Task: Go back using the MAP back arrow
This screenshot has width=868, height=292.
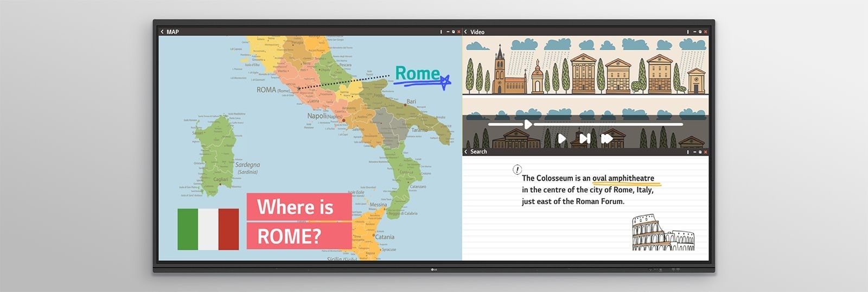Action: (x=162, y=32)
